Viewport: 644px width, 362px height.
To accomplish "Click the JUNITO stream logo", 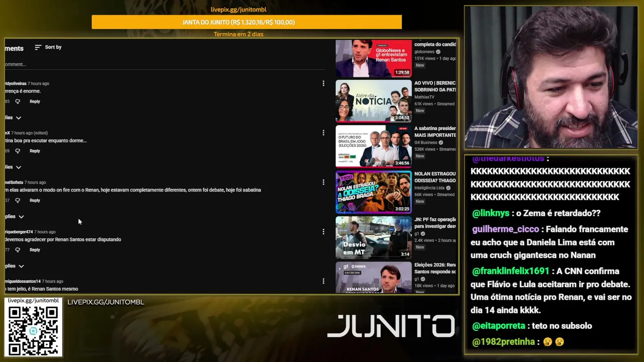I will 391,326.
